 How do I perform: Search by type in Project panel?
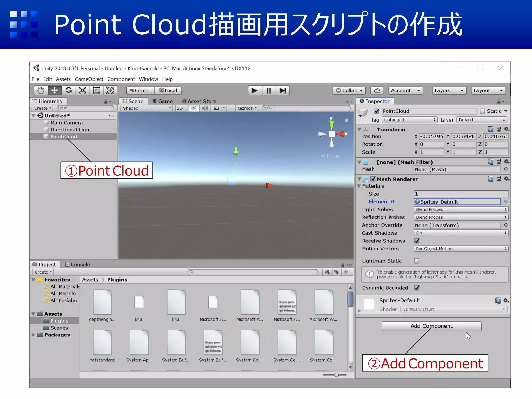[327, 272]
